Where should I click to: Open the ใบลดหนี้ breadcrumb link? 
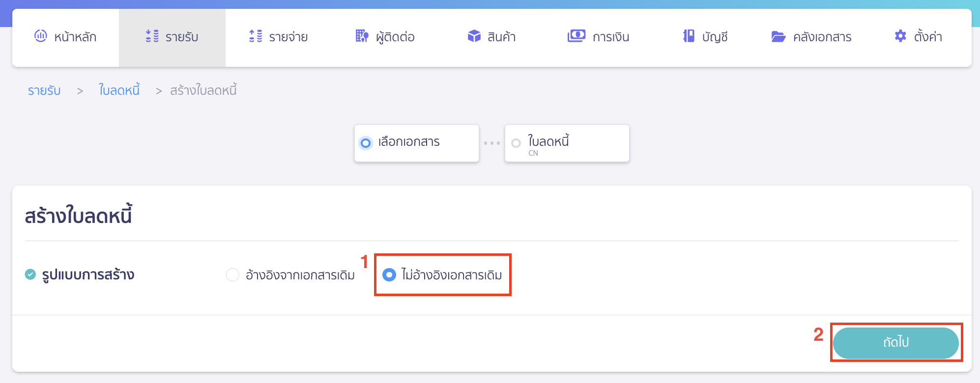(x=119, y=90)
